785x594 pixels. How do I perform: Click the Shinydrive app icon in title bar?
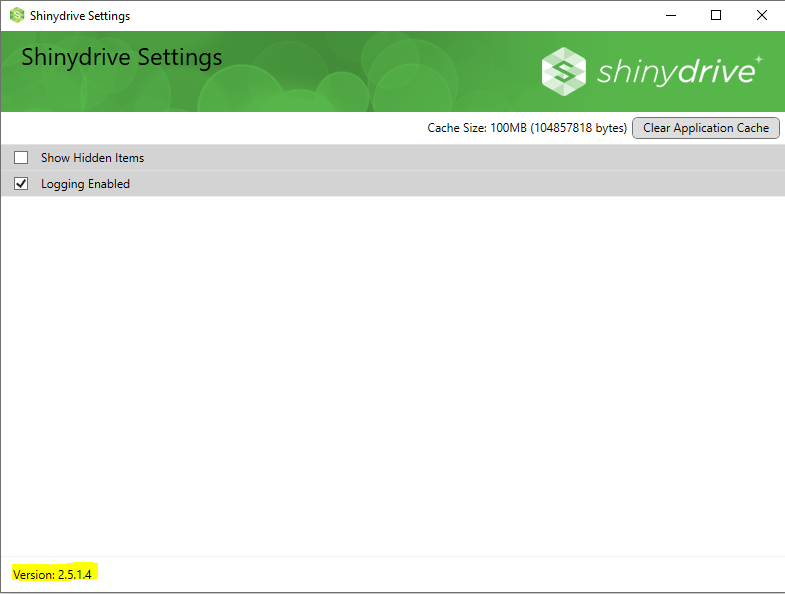[16, 16]
